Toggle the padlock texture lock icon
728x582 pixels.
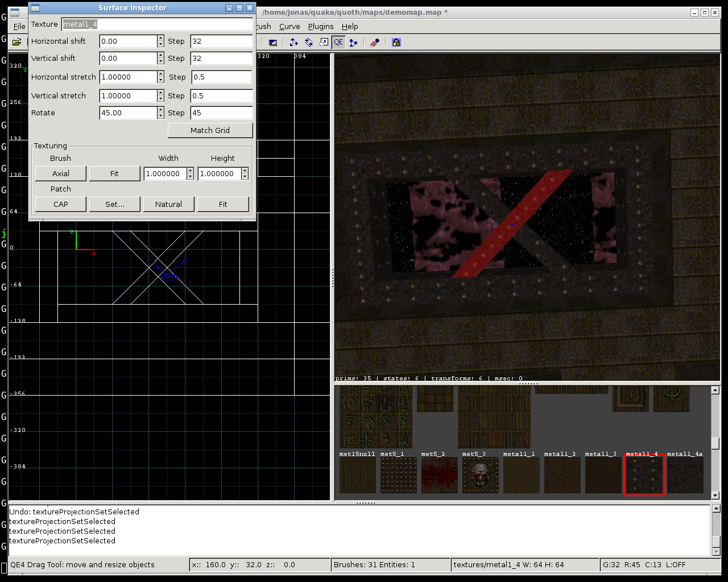(396, 43)
